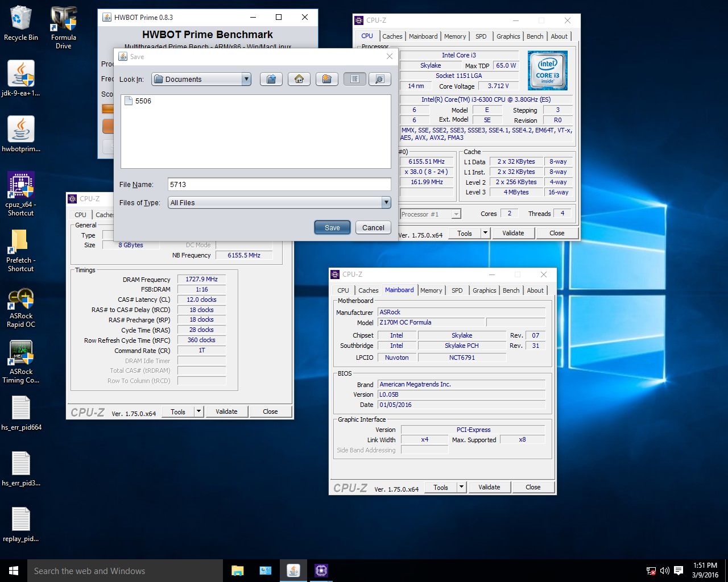Click Tools in Memory CPU-Z window
The width and height of the screenshot is (728, 582).
click(178, 411)
